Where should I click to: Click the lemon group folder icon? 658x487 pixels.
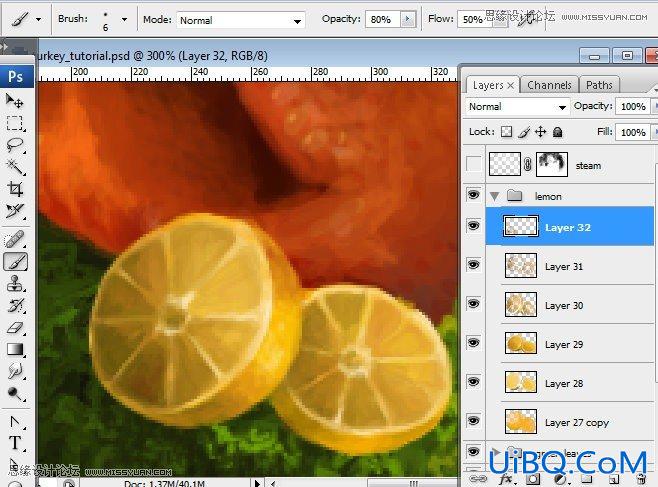[514, 195]
